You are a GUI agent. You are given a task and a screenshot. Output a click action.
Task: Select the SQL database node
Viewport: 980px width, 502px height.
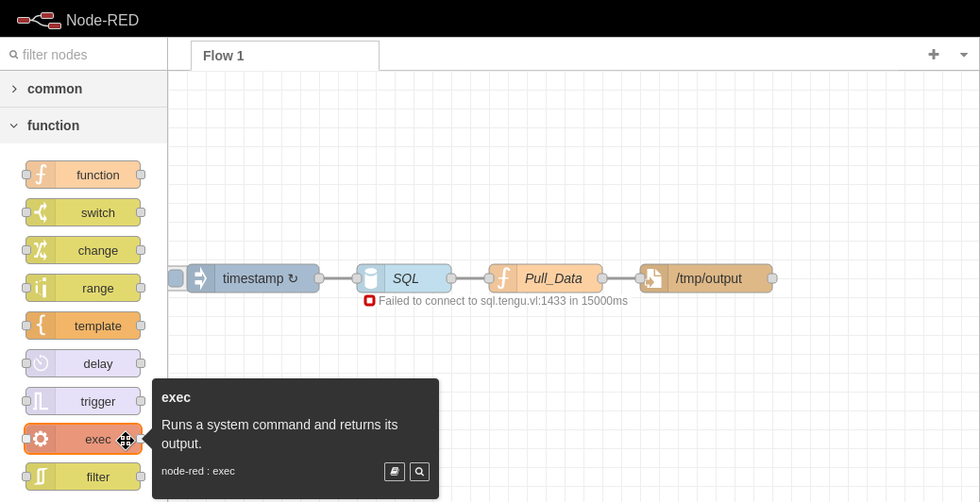tap(404, 278)
